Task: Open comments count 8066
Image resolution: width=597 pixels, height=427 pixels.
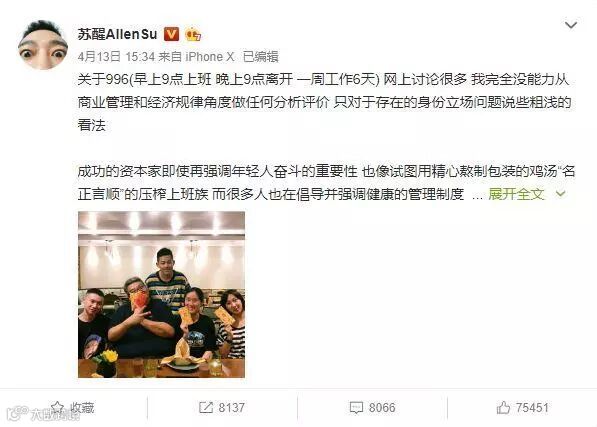Action: click(372, 408)
